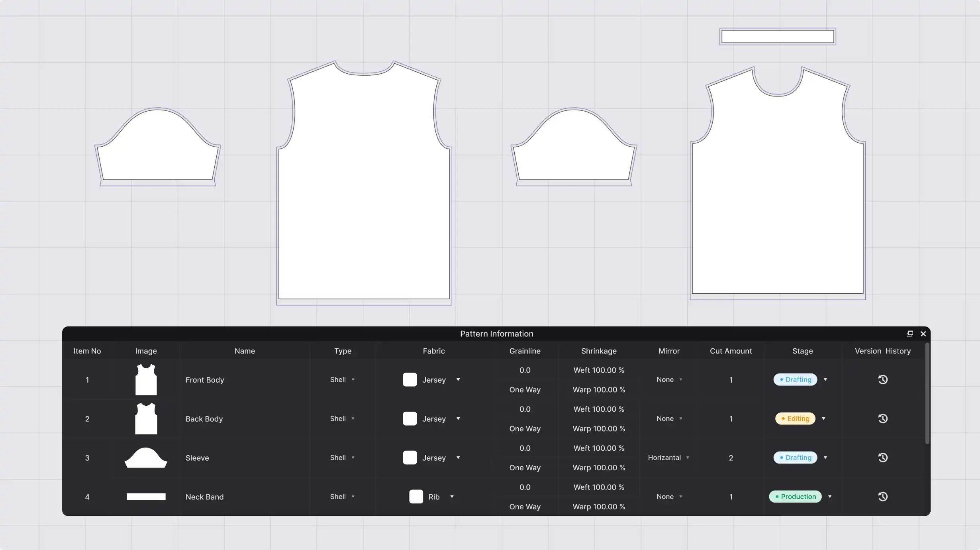The height and width of the screenshot is (550, 980).
Task: Select the leftmost sleeve pattern piece on canvas
Action: tap(158, 147)
